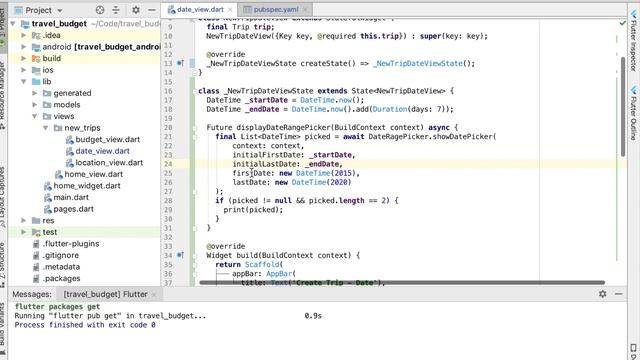
Task: Open Project panel settings gear
Action: click(136, 10)
